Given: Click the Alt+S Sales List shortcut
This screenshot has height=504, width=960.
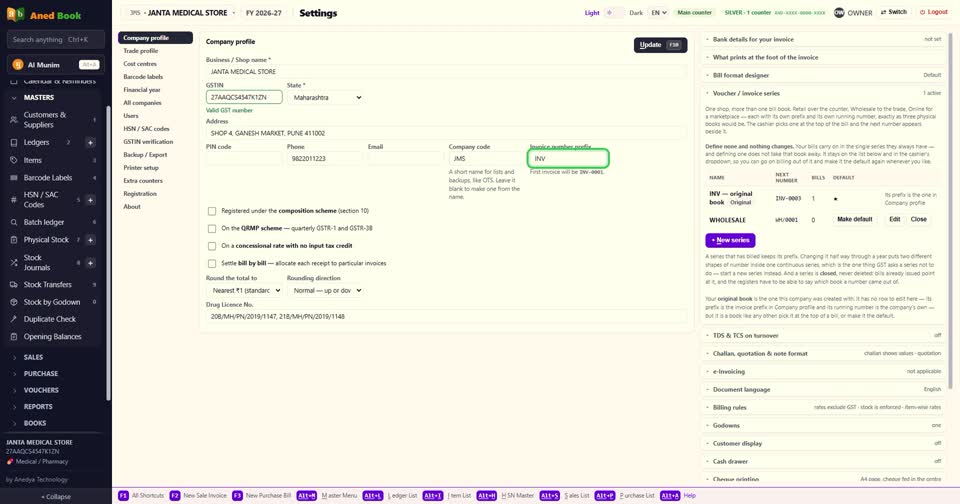Looking at the screenshot, I should [x=564, y=495].
